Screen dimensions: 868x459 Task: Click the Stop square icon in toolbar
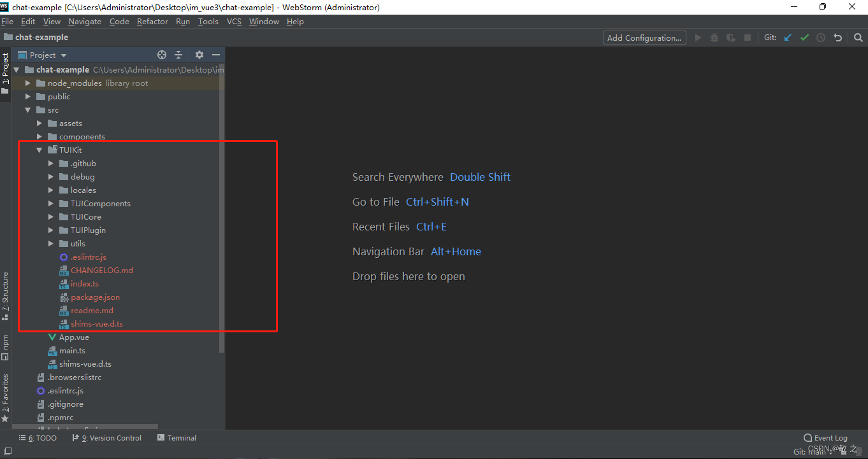coord(748,38)
